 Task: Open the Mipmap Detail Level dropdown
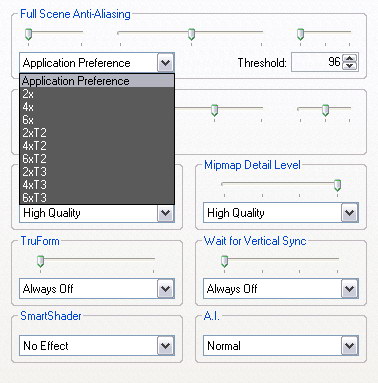coord(350,213)
